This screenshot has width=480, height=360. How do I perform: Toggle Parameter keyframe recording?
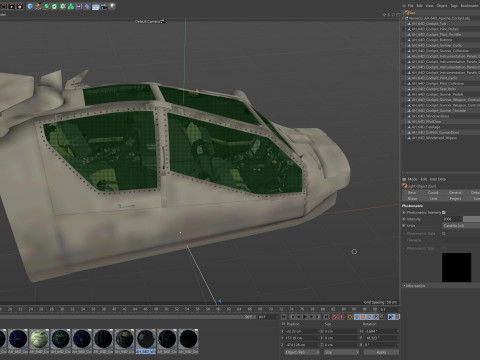click(376, 317)
